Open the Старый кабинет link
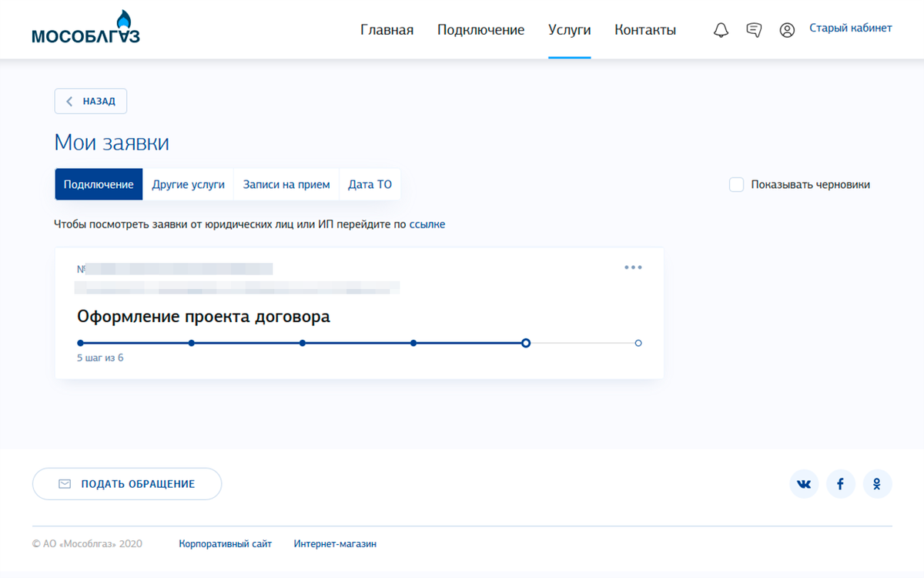The width and height of the screenshot is (924, 578). point(851,28)
